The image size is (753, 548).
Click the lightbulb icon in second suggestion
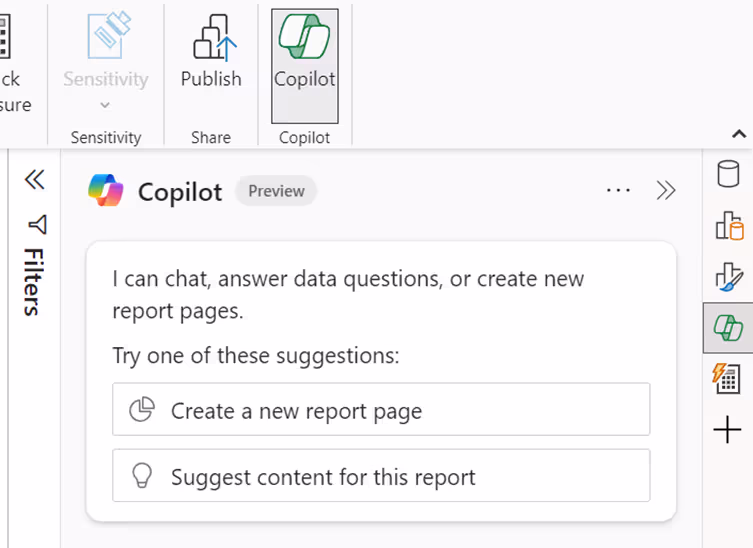tap(142, 475)
